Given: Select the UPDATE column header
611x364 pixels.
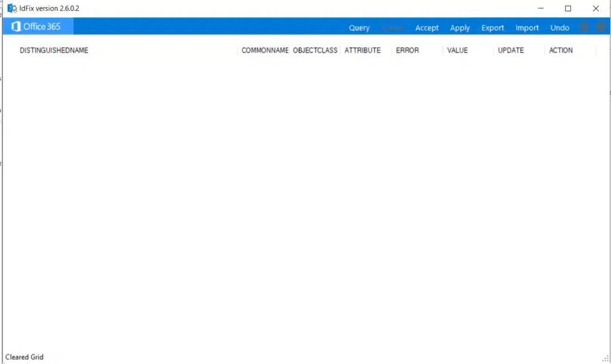Looking at the screenshot, I should (511, 51).
